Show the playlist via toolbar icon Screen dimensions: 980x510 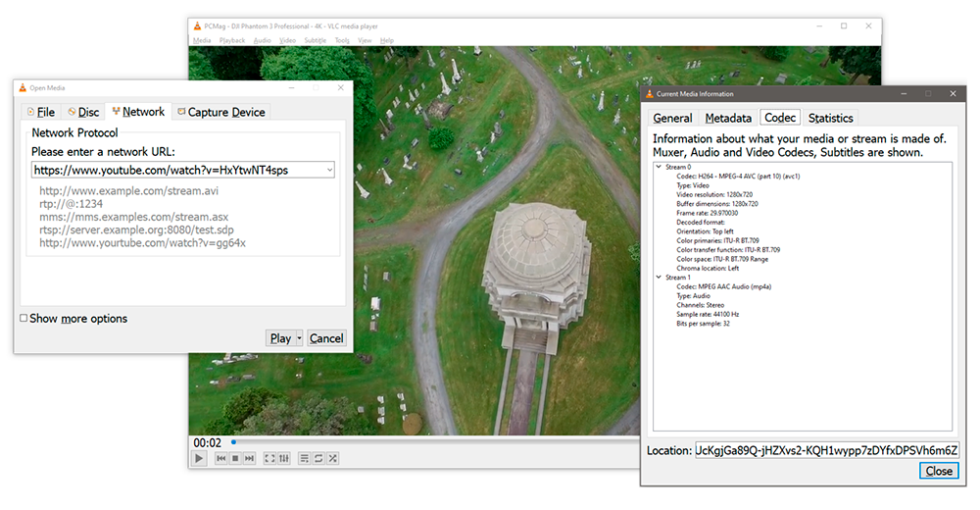coord(304,459)
